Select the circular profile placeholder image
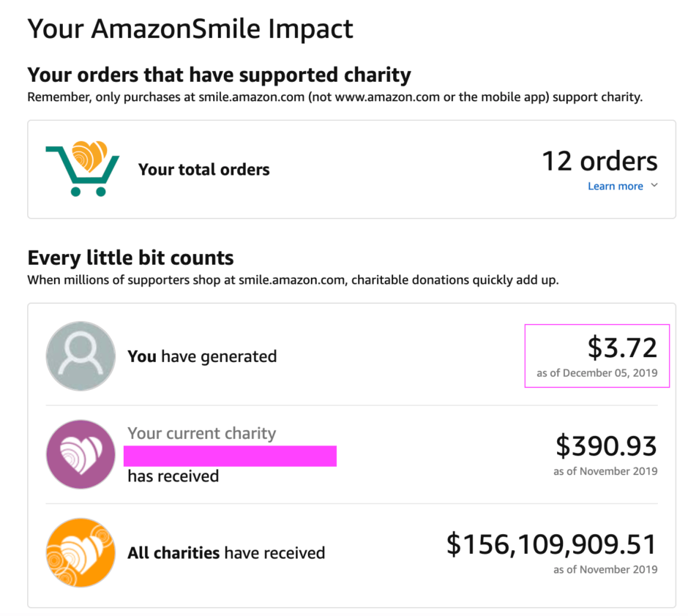688x616 pixels. point(81,356)
